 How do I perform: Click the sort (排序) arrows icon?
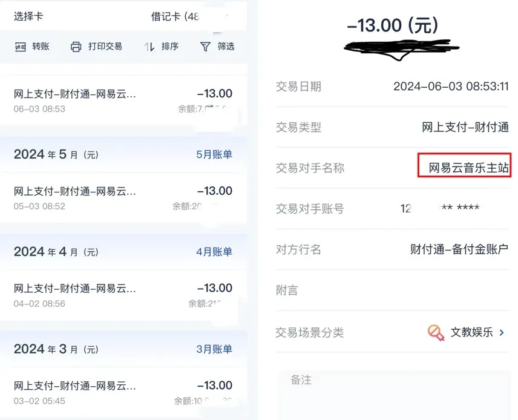coord(149,47)
